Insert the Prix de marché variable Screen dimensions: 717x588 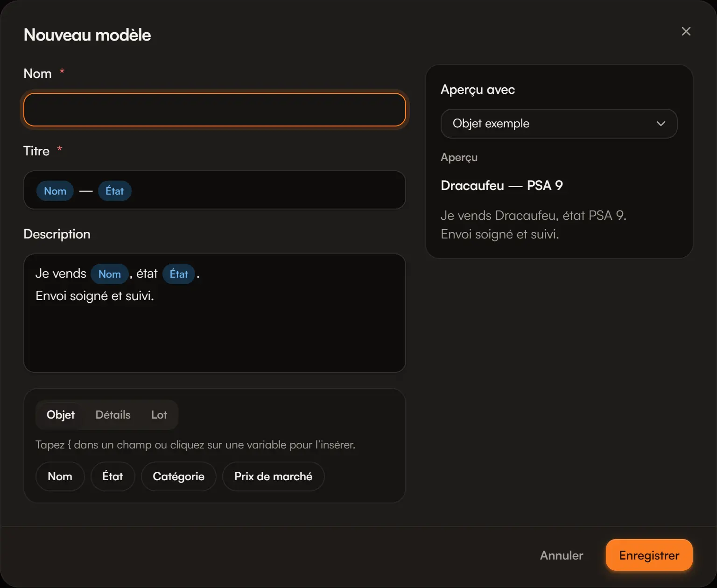point(274,476)
